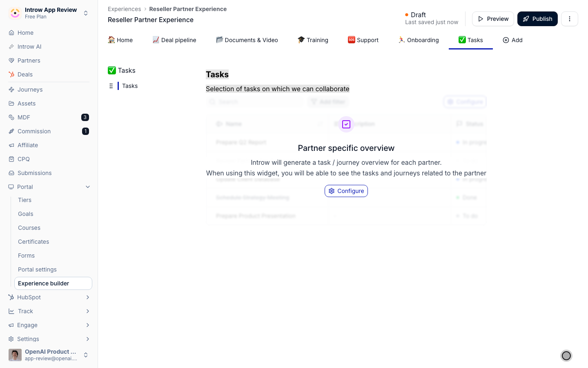The height and width of the screenshot is (368, 588).
Task: Switch to Deal pipeline tab
Action: 174,40
